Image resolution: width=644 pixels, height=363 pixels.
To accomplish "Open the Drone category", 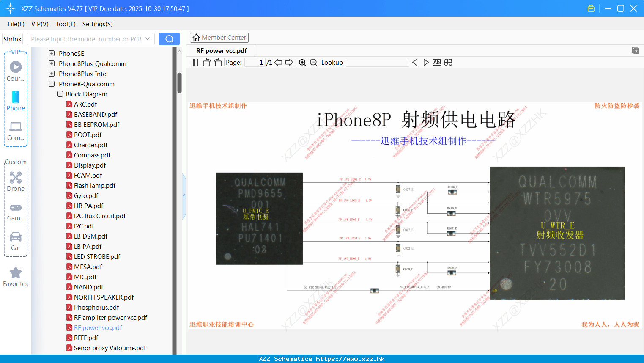I will pos(16,181).
